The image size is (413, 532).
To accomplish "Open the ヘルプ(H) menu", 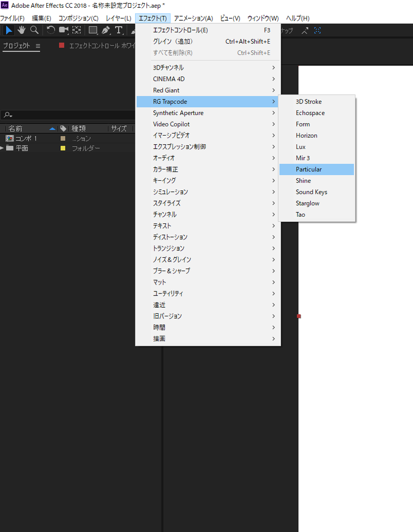I will pos(298,18).
